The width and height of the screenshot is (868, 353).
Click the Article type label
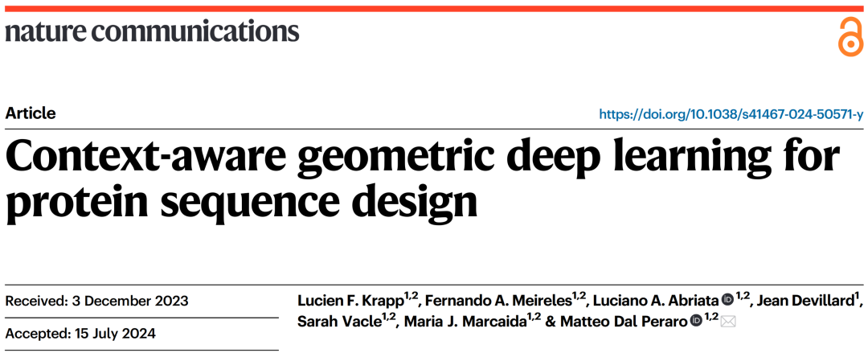31,113
